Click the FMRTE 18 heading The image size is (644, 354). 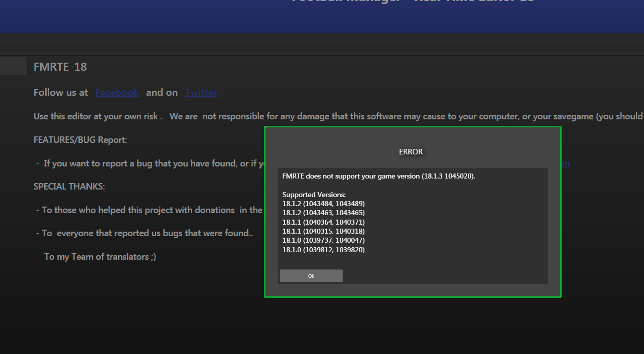coord(60,67)
